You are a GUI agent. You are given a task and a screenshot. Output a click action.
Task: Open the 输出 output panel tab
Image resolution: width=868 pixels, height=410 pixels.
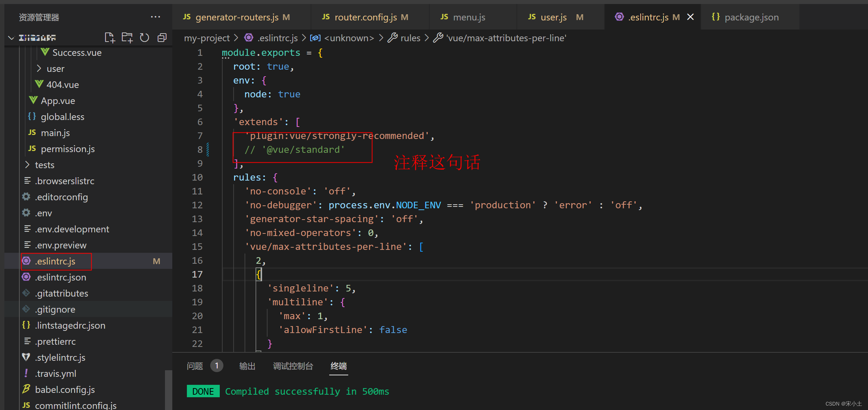(247, 366)
